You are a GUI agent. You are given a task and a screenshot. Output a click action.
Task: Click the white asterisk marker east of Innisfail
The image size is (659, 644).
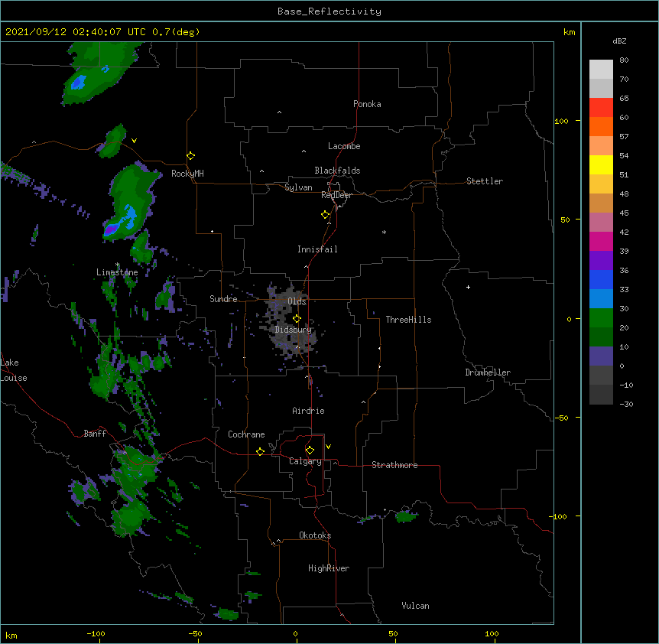[x=384, y=232]
